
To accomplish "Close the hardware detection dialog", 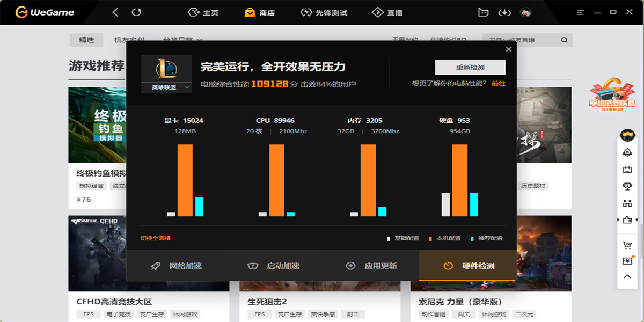I will tap(509, 49).
